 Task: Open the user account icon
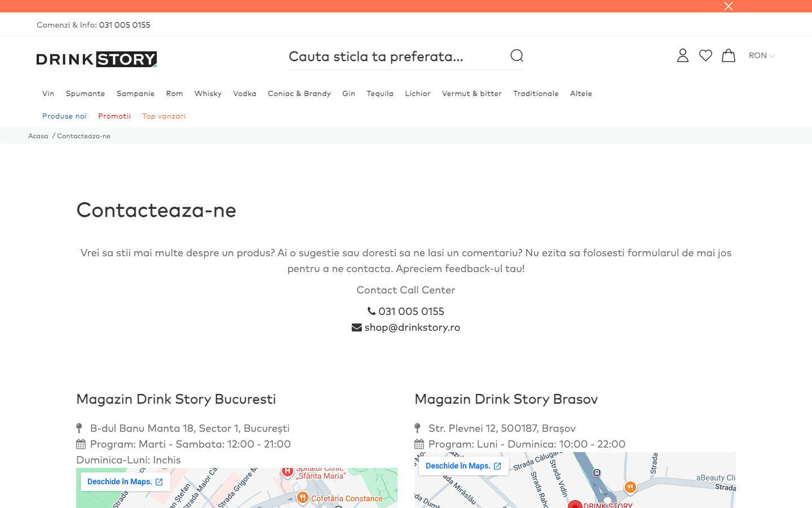683,55
